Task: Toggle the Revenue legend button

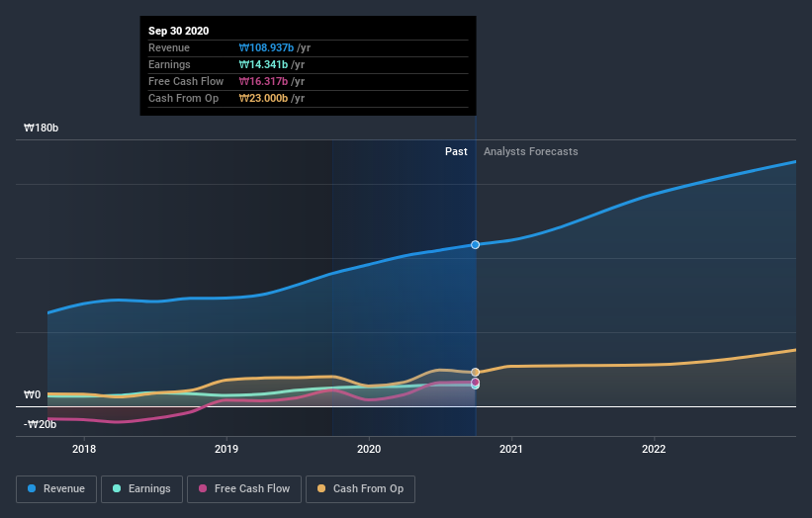Action: 56,489
